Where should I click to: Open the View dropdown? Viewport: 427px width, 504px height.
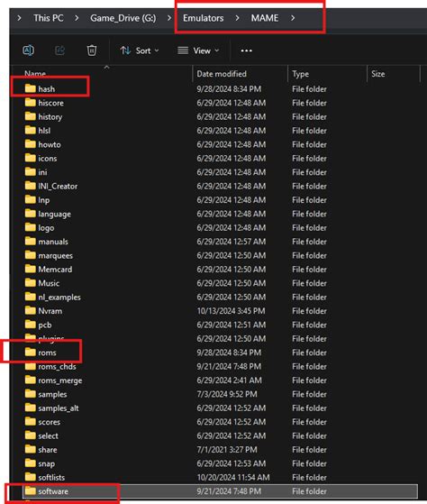(x=198, y=50)
